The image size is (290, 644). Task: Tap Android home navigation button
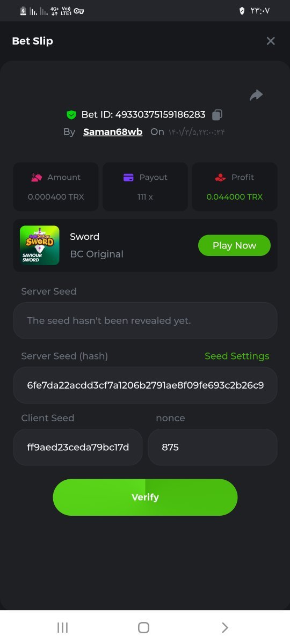coord(143,627)
